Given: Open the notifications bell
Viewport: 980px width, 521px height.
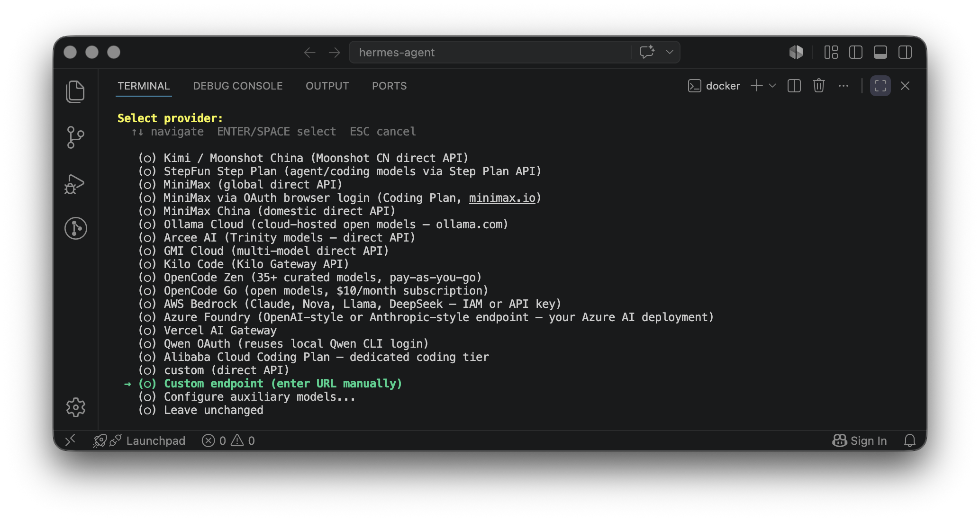Looking at the screenshot, I should 910,441.
